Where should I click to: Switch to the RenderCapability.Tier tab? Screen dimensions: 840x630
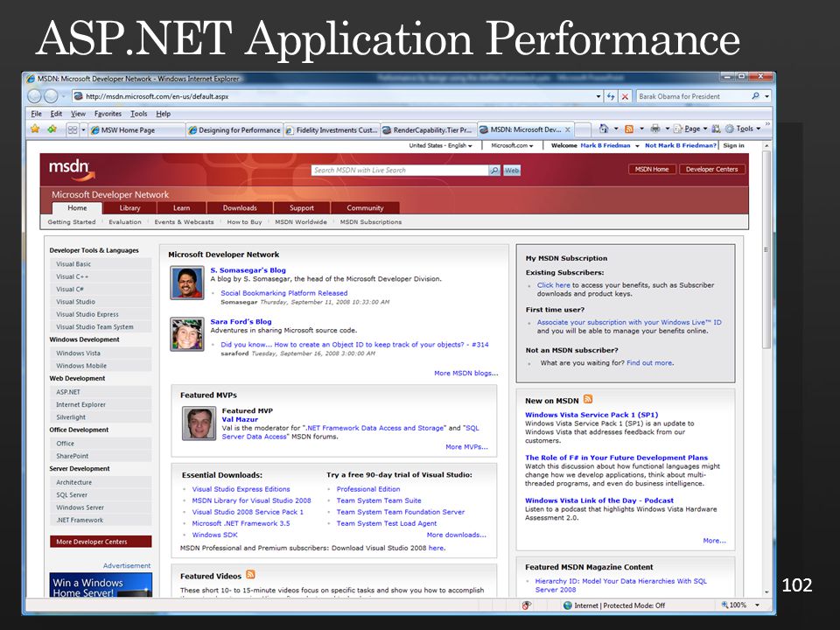click(429, 129)
